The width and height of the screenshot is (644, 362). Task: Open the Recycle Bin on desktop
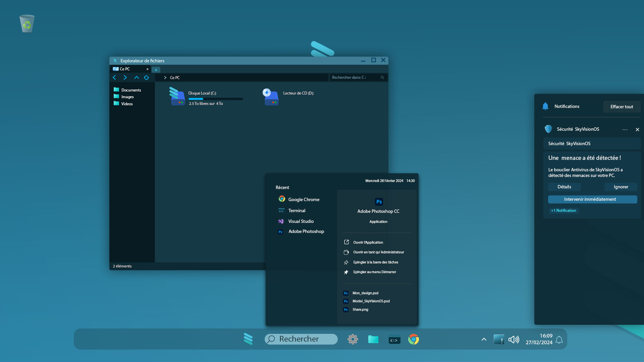click(x=27, y=23)
